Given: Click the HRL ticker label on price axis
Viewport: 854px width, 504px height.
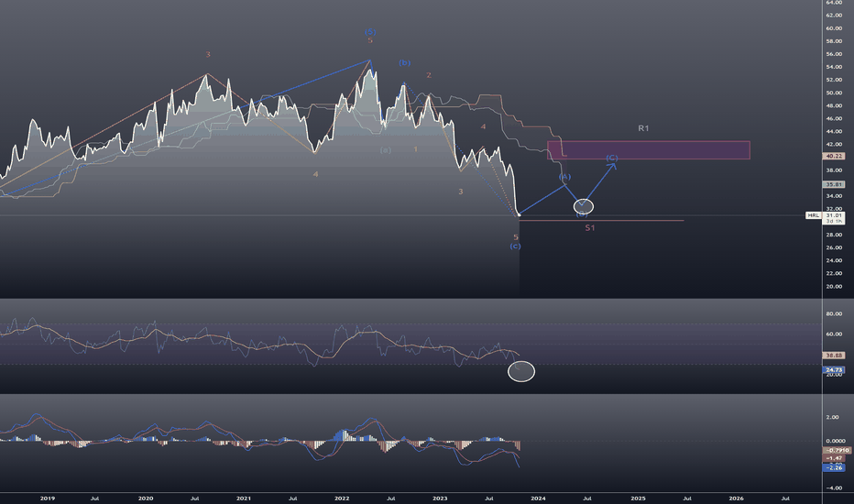Looking at the screenshot, I should pyautogui.click(x=813, y=215).
